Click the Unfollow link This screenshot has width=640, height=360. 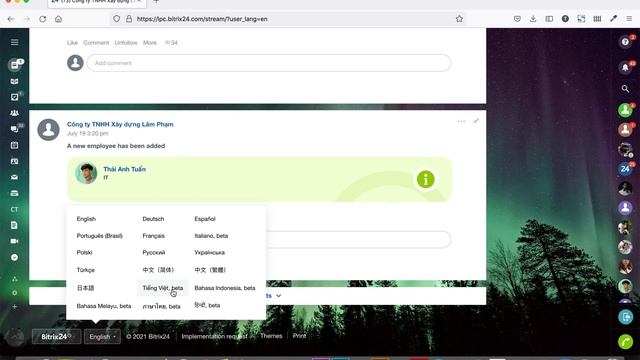126,42
